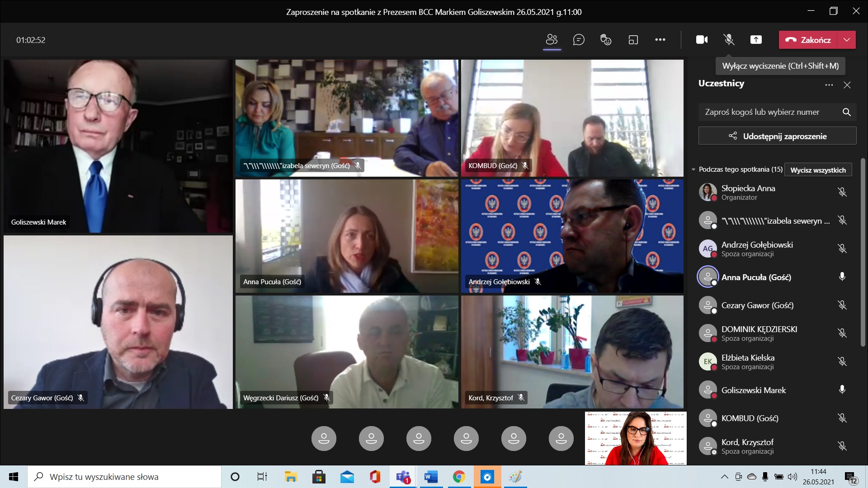
Task: Click the Zakończ button to leave
Action: click(x=808, y=40)
